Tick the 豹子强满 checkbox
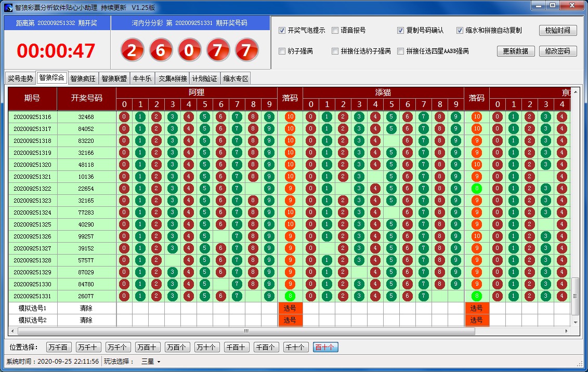Viewport: 588px width, 372px height. coord(282,51)
